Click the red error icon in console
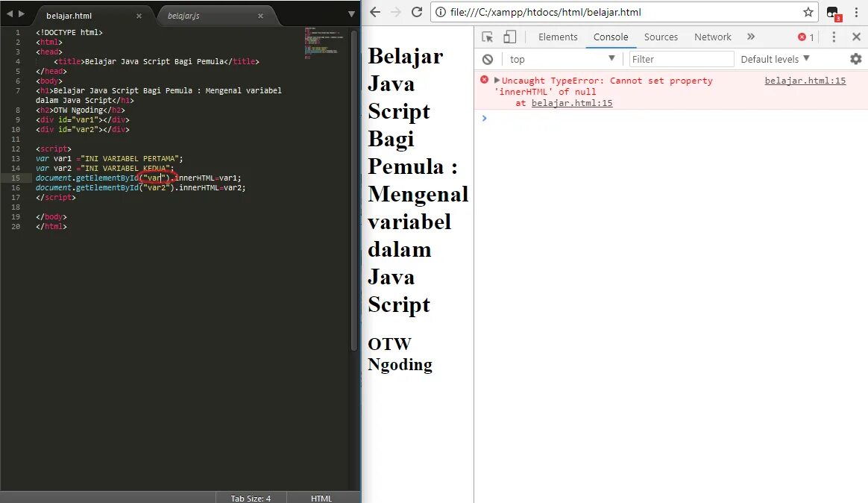 [x=485, y=80]
